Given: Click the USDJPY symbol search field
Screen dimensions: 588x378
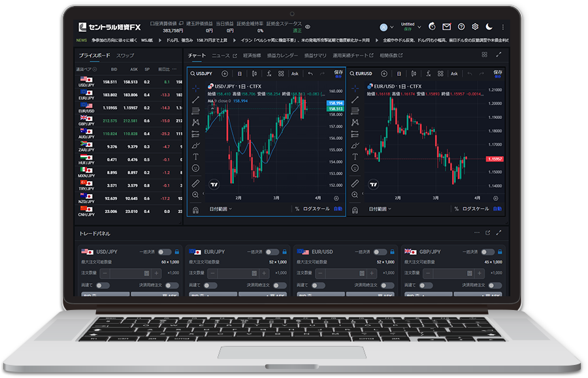Looking at the screenshot, I should [x=204, y=74].
